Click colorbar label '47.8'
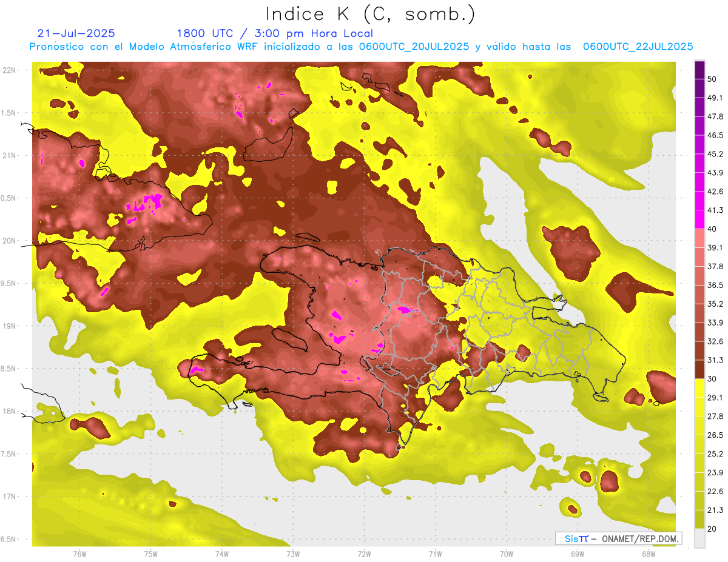This screenshot has width=728, height=562. (x=715, y=116)
